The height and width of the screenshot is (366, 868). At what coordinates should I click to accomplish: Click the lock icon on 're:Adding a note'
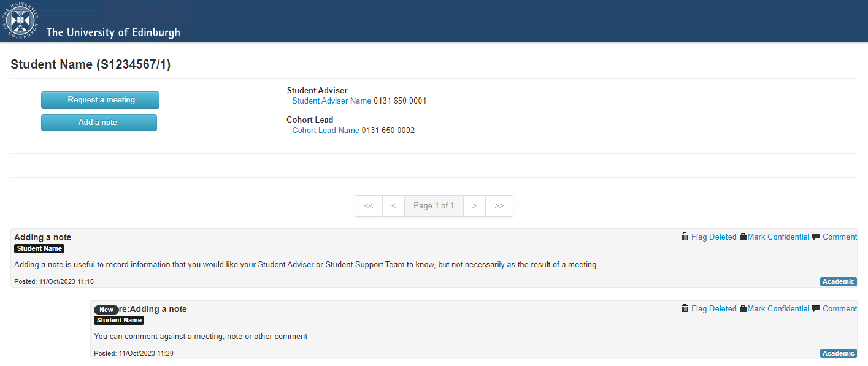[743, 308]
